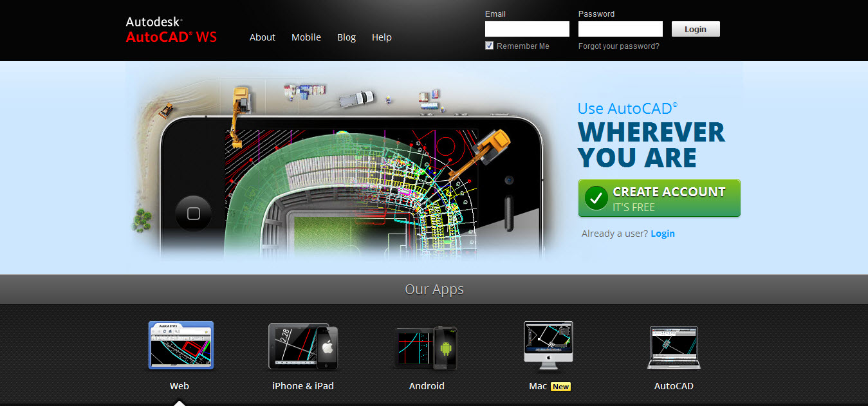
Task: Focus the Password input field
Action: pyautogui.click(x=620, y=29)
